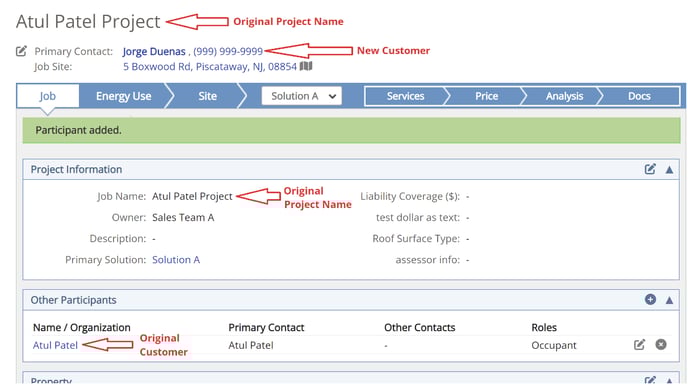Click the Job Name value Atul Patel Project
Viewport: 688px width, 389px height.
(x=192, y=196)
